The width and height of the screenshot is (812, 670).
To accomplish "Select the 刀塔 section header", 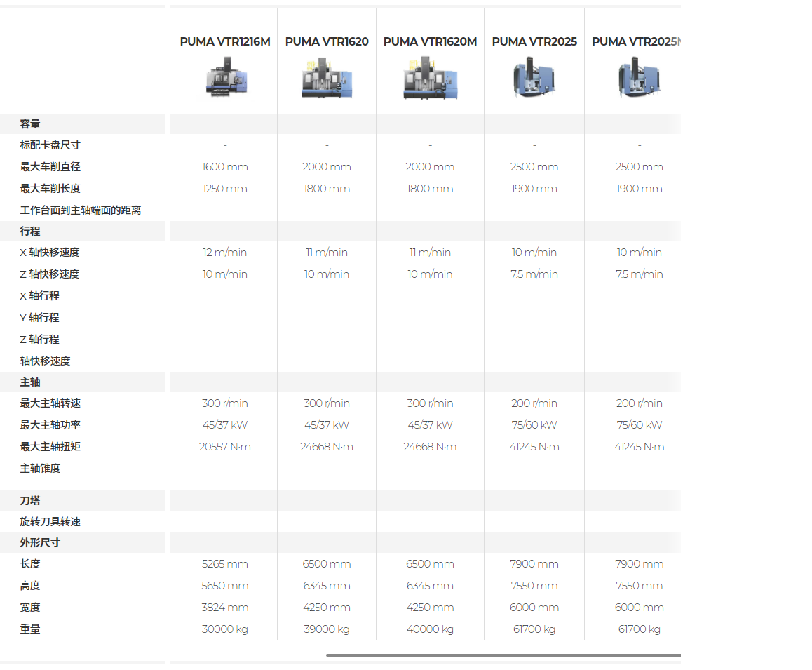I will click(x=30, y=500).
